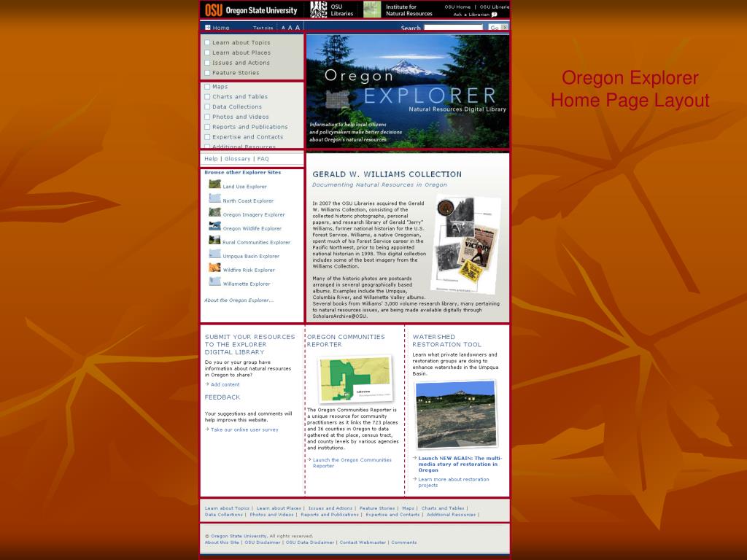Click the North Coast Explorer thumbnail icon
Viewport: 747px width, 560px height.
(215, 198)
